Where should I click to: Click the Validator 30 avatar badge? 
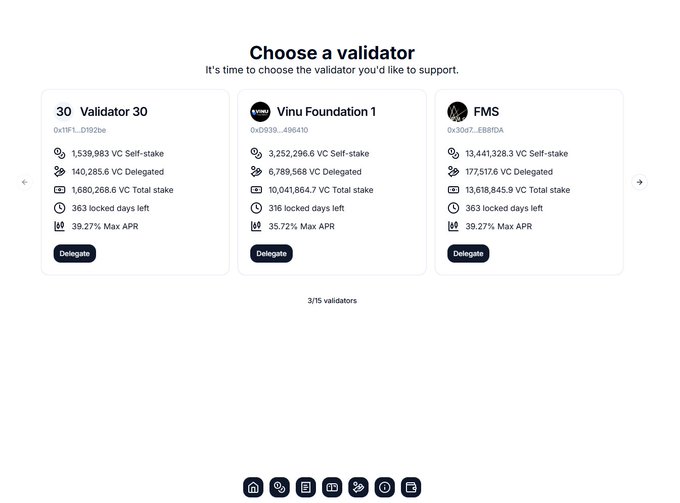click(x=64, y=112)
